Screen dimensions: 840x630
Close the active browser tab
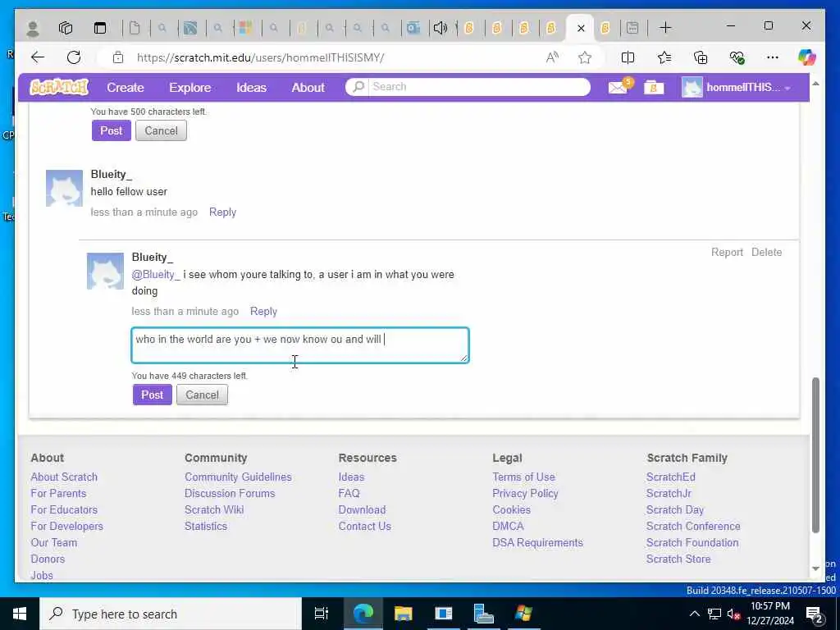[x=581, y=28]
